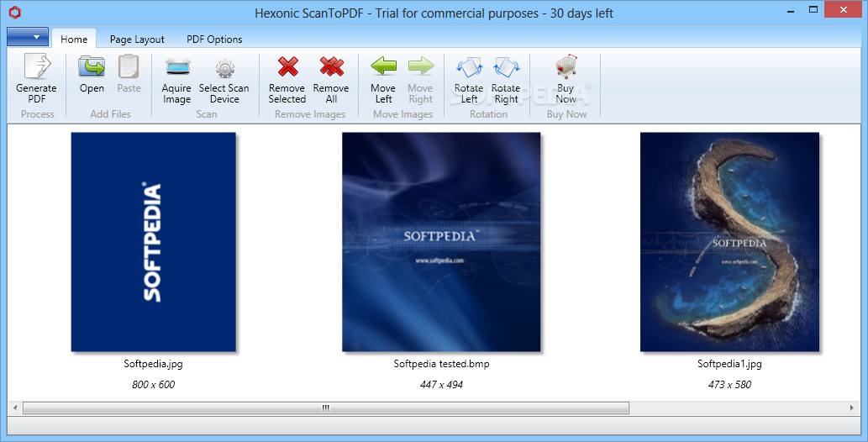Select the Softpedia.jpg thumbnail
The width and height of the screenshot is (868, 442).
153,241
